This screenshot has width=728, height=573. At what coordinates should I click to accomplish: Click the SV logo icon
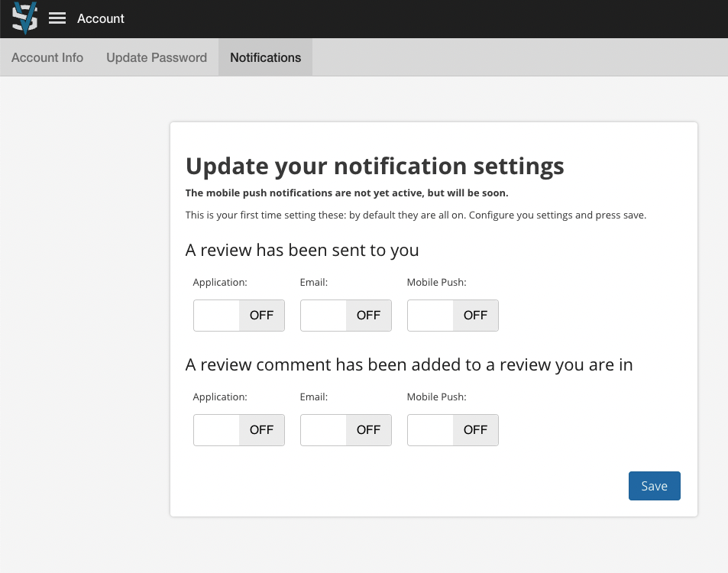[x=24, y=18]
